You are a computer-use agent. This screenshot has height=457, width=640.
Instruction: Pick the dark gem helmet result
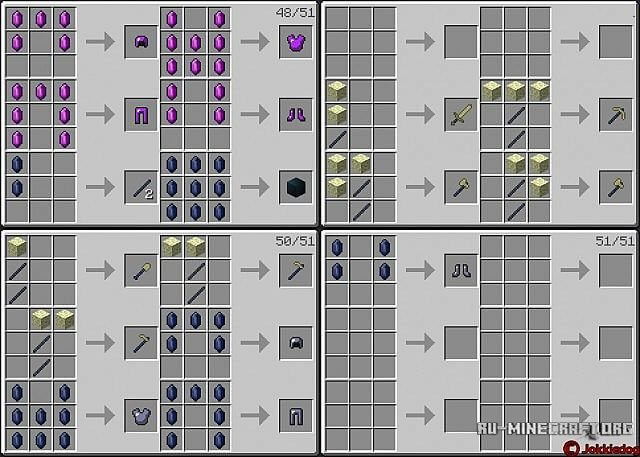click(296, 343)
